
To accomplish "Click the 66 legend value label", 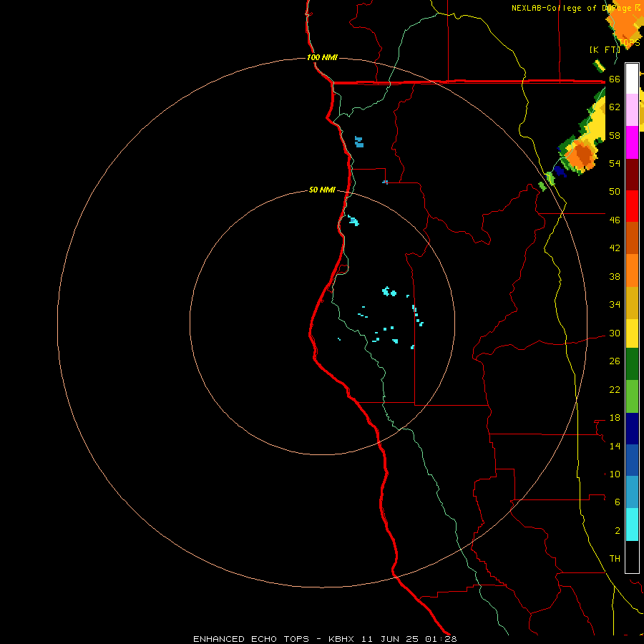I will [615, 79].
